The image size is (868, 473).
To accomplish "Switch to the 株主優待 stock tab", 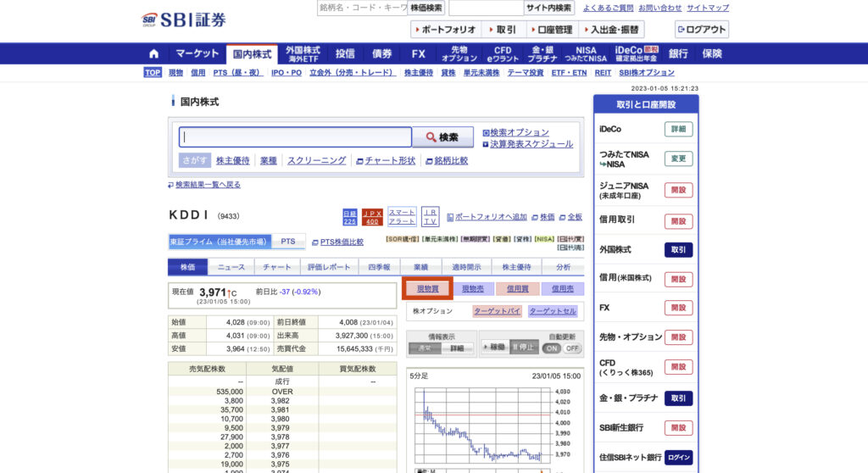I will click(x=516, y=267).
